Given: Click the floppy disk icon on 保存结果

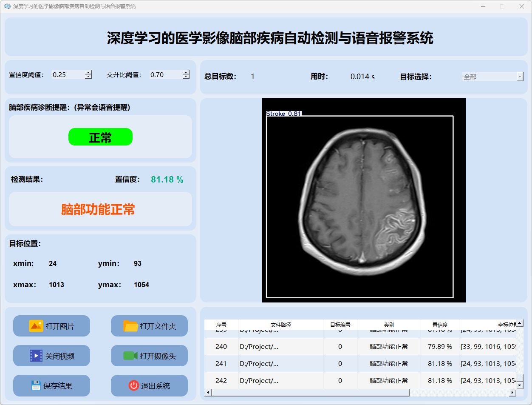Looking at the screenshot, I should (36, 385).
